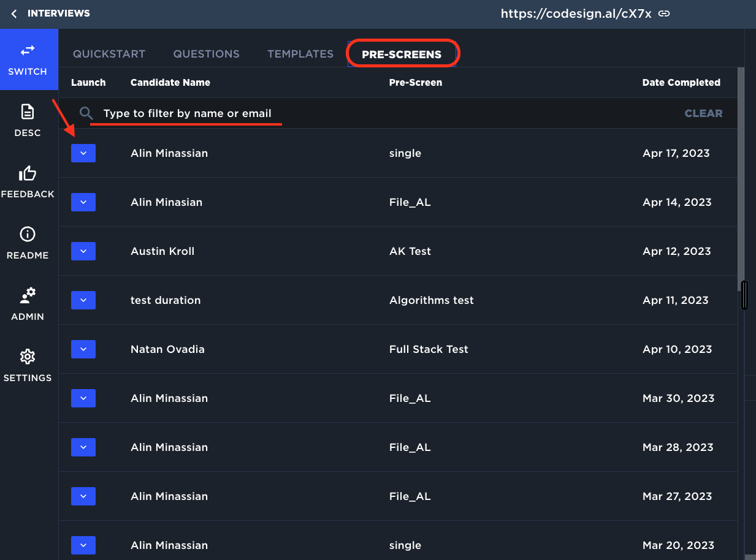Switch to the Quickstart tab
756x560 pixels.
coord(109,54)
